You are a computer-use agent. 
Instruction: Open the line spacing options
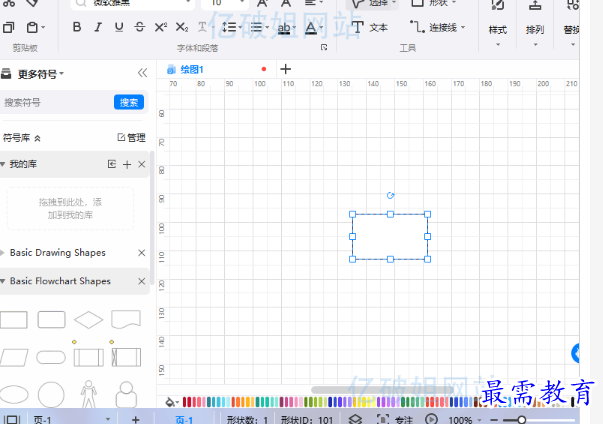(230, 27)
